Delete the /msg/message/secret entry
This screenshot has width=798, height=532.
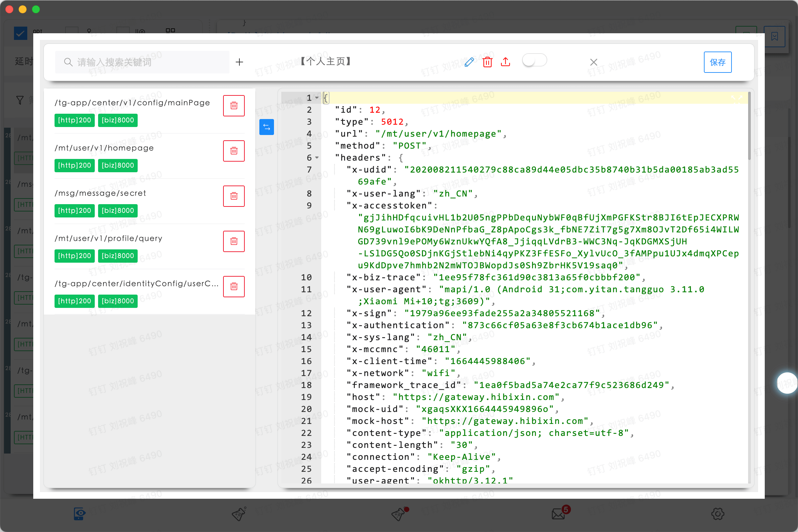coord(234,196)
